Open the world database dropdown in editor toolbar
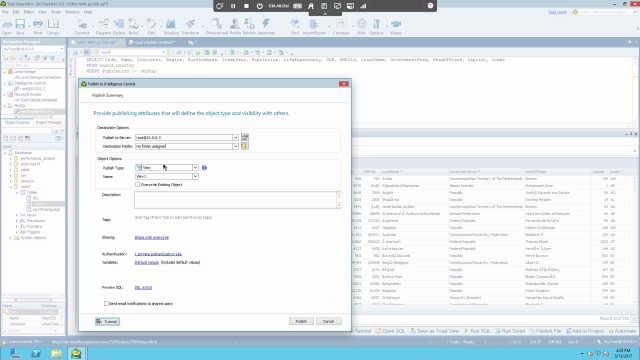This screenshot has height=360, width=640. [x=163, y=52]
